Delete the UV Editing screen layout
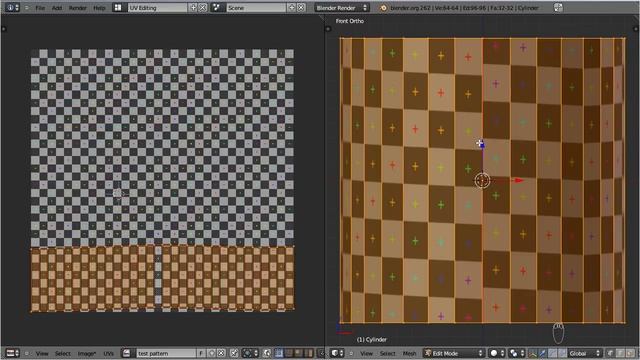 pyautogui.click(x=203, y=8)
